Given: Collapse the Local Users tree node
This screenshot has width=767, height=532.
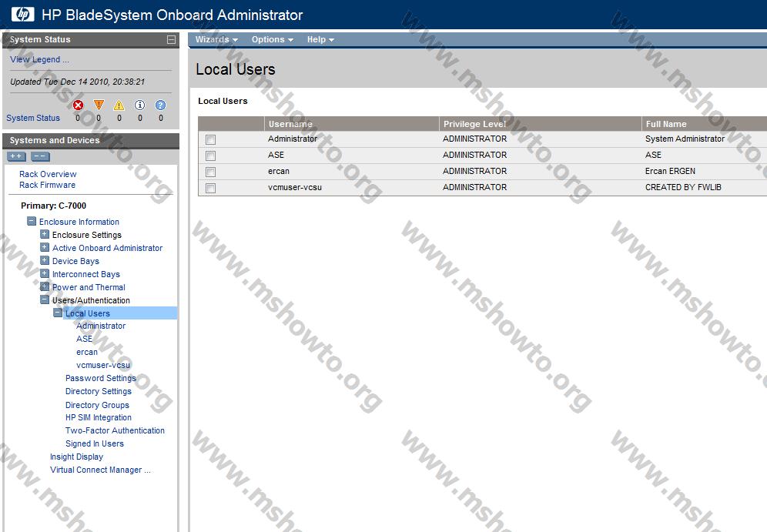Looking at the screenshot, I should pos(58,313).
